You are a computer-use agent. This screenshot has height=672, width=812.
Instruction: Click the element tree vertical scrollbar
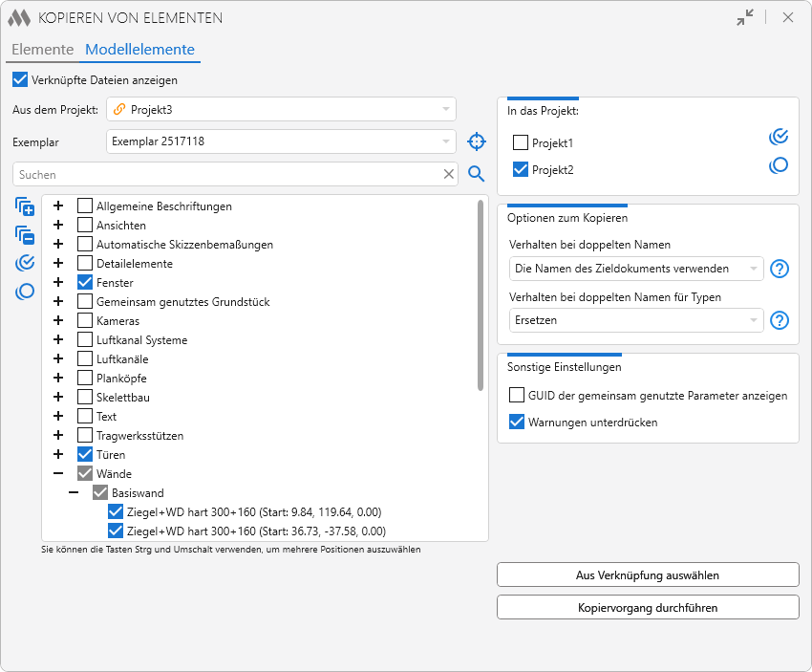[481, 296]
